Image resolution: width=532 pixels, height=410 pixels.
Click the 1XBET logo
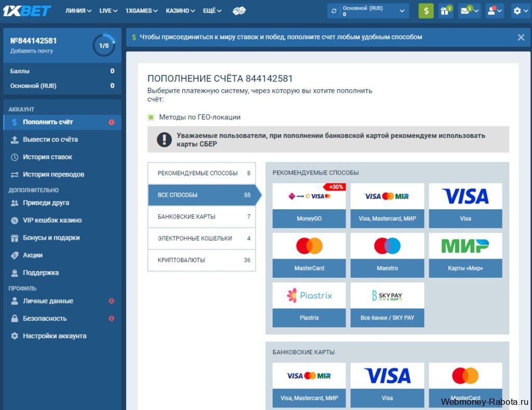pyautogui.click(x=27, y=11)
